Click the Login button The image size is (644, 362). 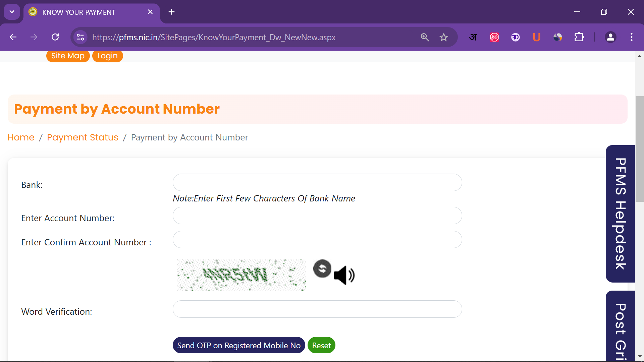(x=107, y=56)
